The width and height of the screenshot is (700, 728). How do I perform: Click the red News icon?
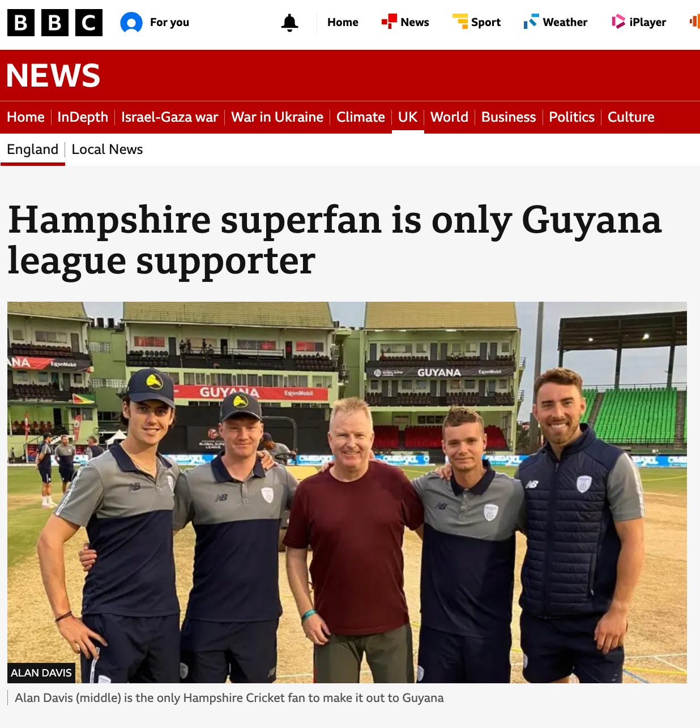pos(389,22)
